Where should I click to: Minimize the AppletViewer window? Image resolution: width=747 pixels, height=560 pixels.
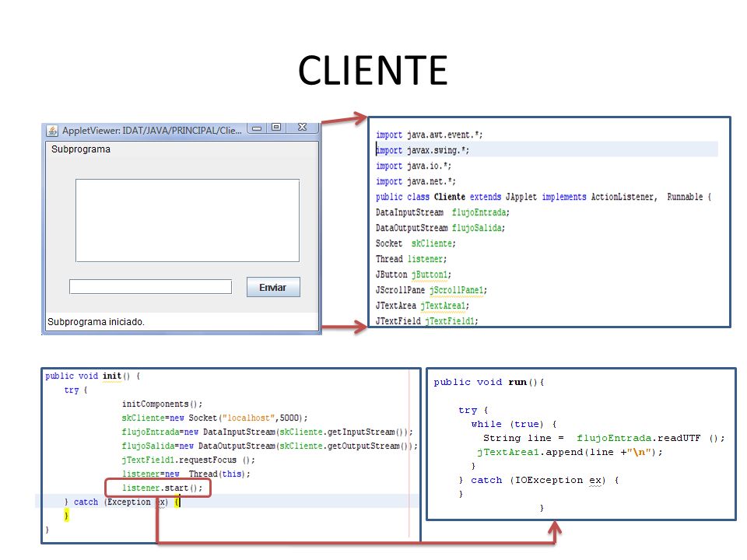tap(257, 128)
